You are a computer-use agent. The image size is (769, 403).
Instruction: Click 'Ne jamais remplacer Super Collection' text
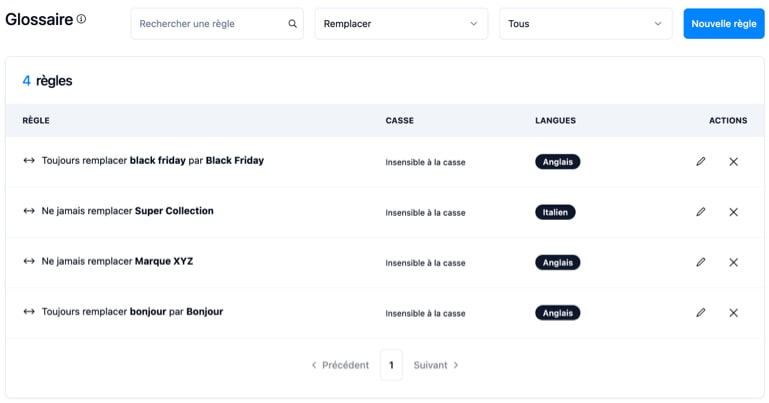[128, 211]
